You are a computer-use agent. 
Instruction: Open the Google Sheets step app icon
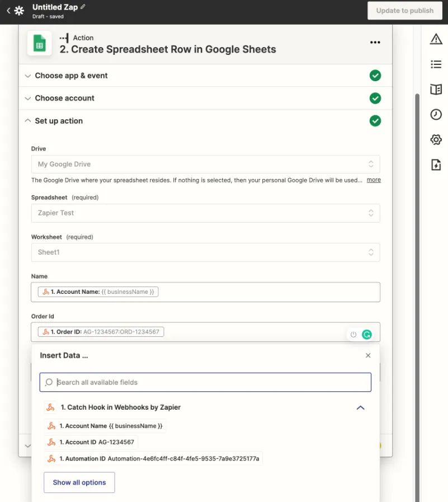click(39, 43)
